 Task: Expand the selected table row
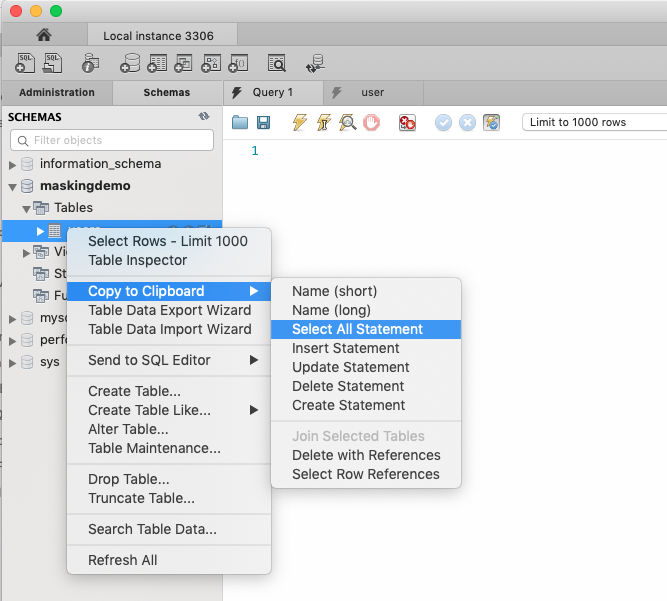click(x=40, y=231)
